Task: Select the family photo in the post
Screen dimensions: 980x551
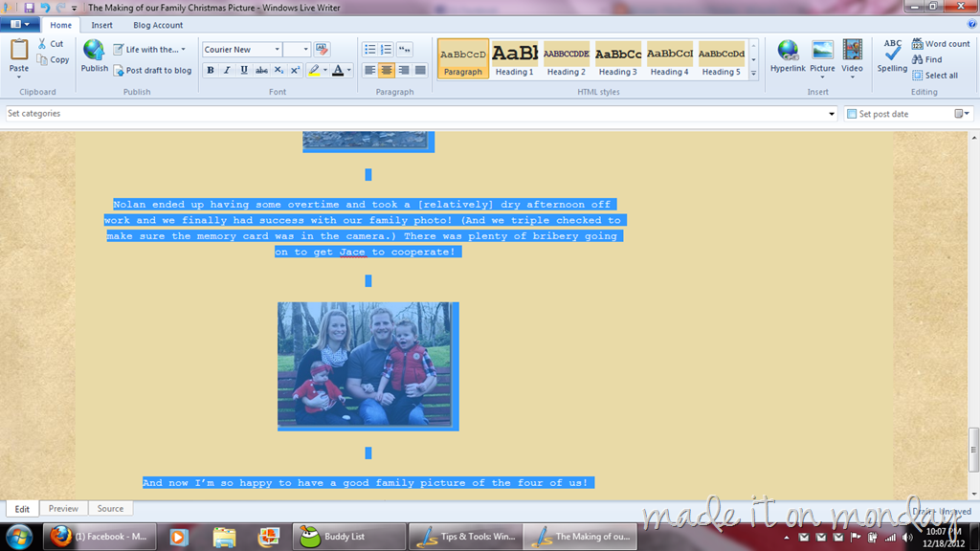Action: (368, 366)
